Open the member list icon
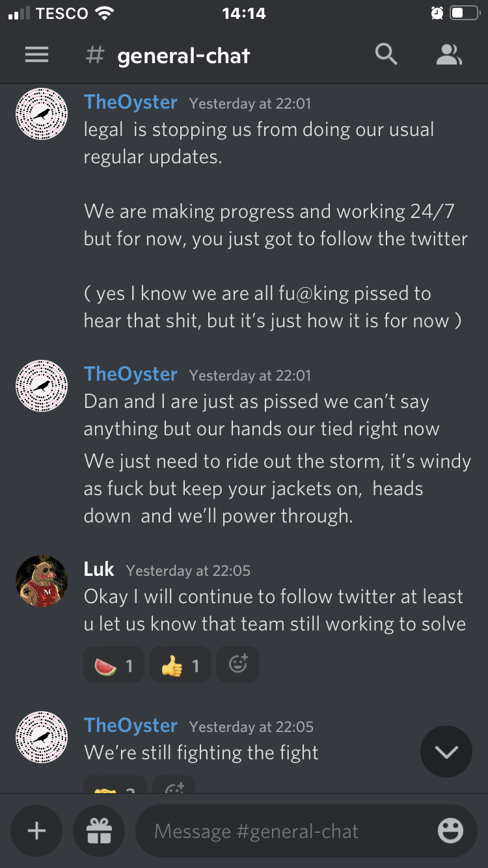 click(x=448, y=55)
